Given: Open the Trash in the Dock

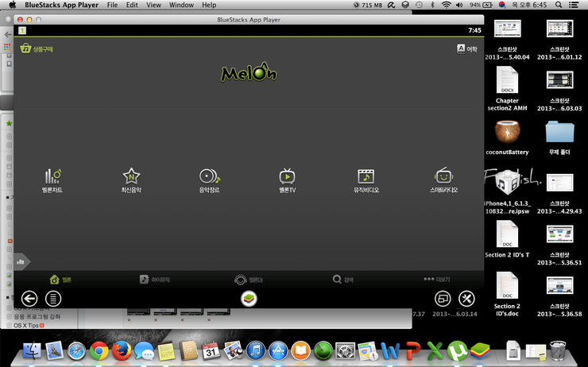Looking at the screenshot, I should pos(558,350).
